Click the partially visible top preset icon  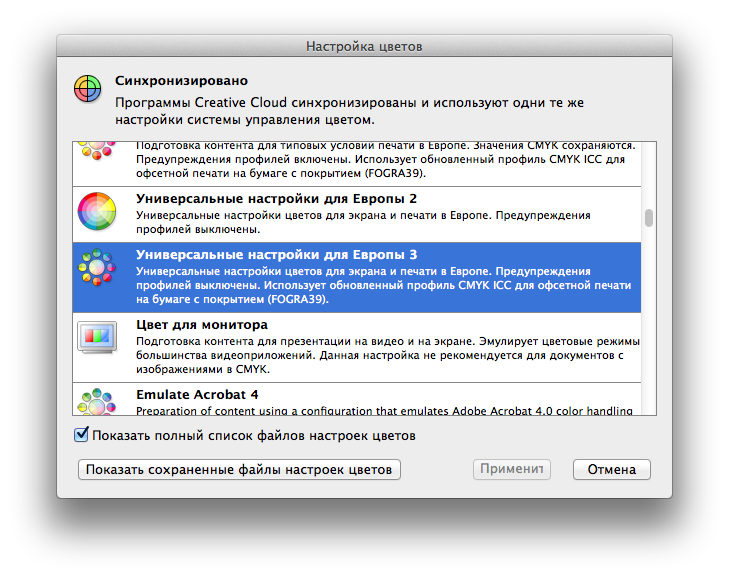click(x=97, y=151)
